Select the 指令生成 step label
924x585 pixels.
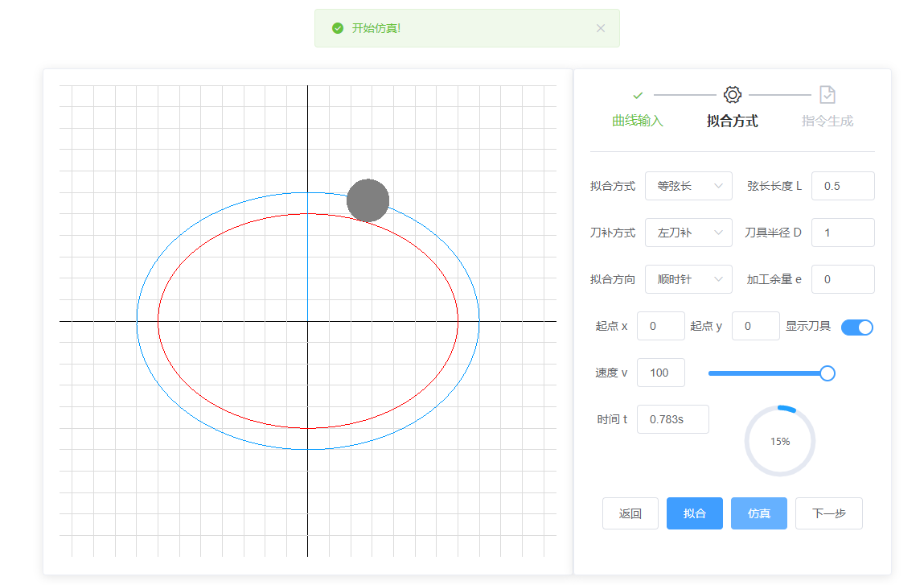click(x=827, y=121)
